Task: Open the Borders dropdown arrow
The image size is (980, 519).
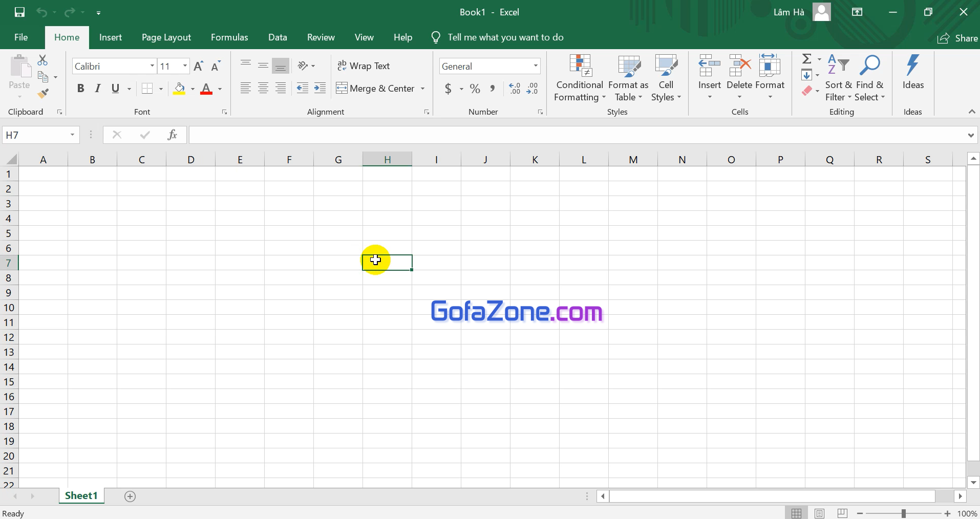Action: (x=161, y=89)
